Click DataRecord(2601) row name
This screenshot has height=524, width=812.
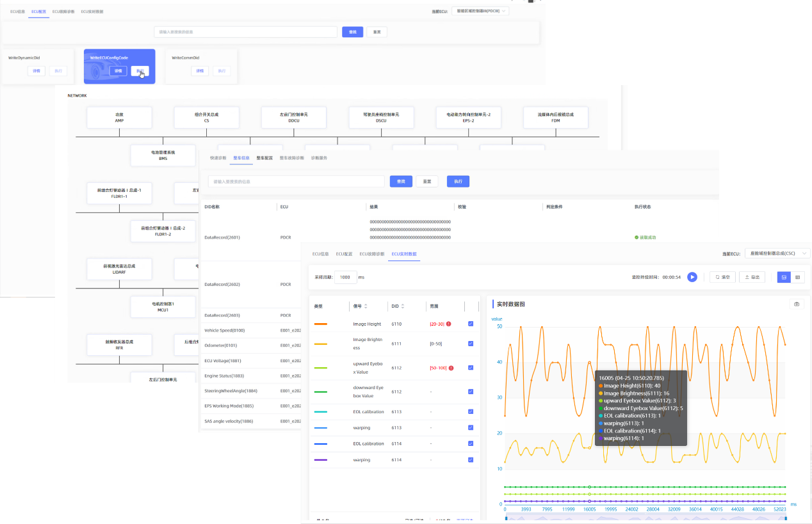222,237
